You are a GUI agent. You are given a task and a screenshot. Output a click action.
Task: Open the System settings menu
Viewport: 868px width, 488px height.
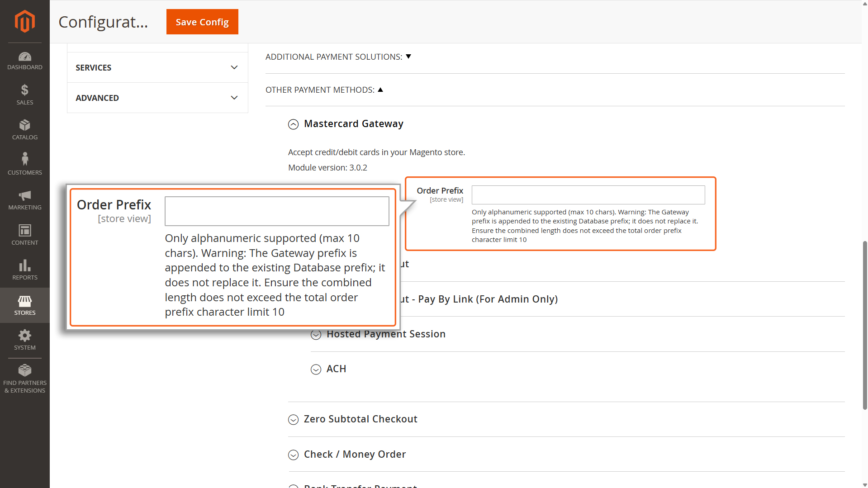pos(24,340)
